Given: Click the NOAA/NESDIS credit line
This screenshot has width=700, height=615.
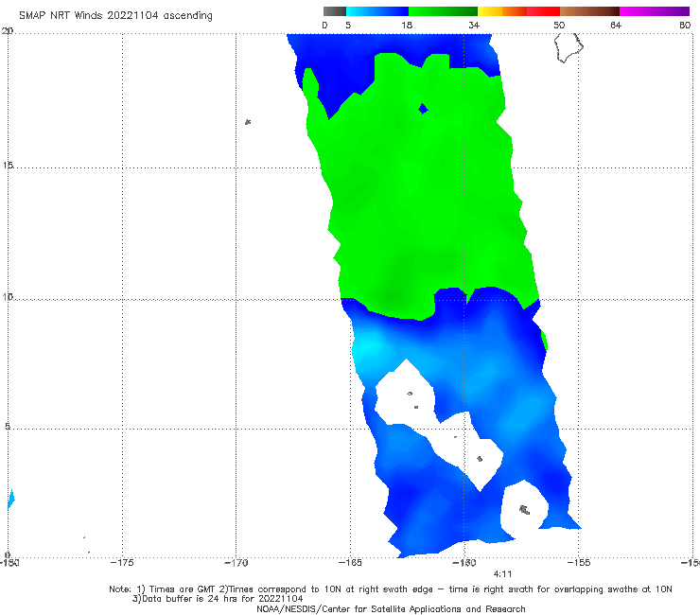Looking at the screenshot, I should pyautogui.click(x=391, y=609).
